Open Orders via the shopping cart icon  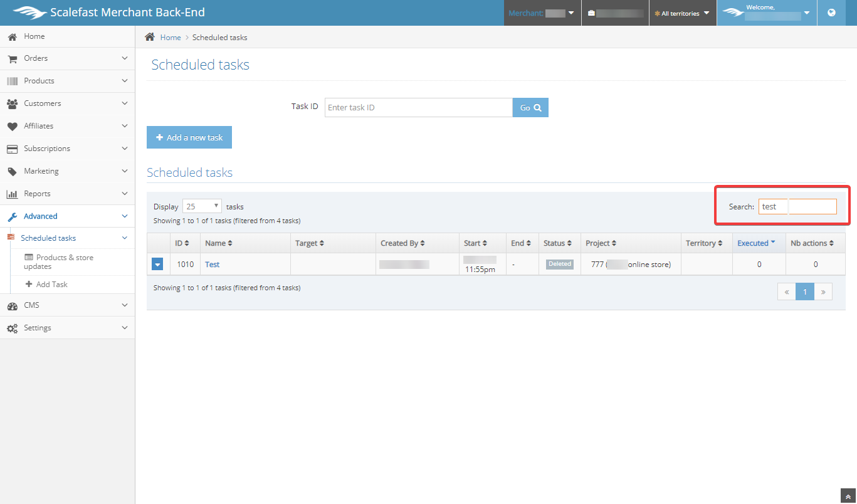(12, 58)
